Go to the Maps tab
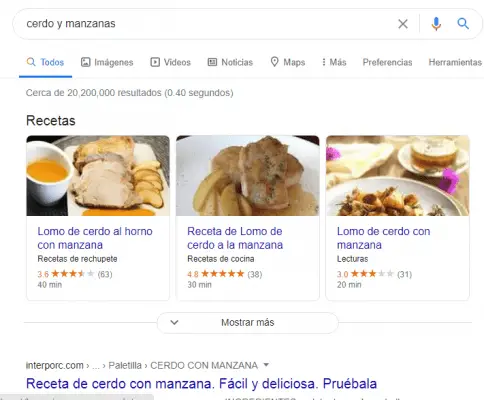Viewport: 484px width, 400px height. tap(288, 62)
